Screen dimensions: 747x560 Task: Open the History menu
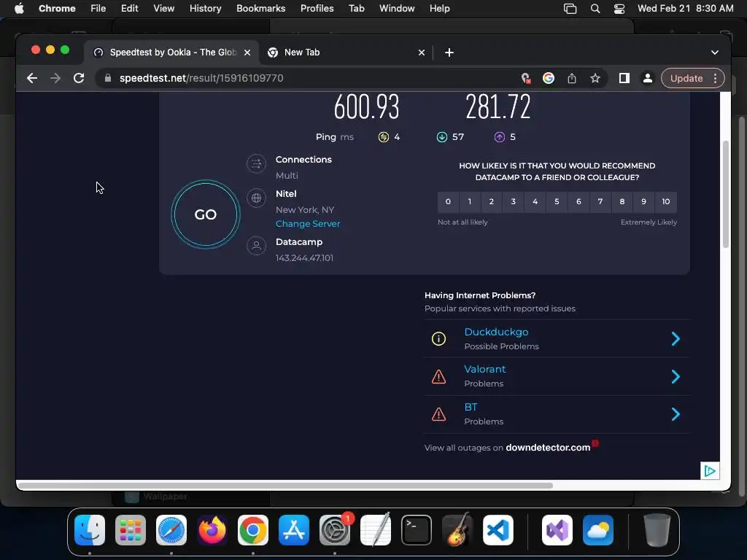(205, 9)
